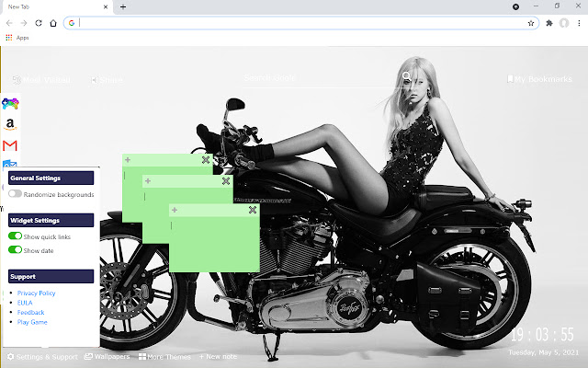Open Most Visited sites
This screenshot has height=368, width=588.
(41, 80)
